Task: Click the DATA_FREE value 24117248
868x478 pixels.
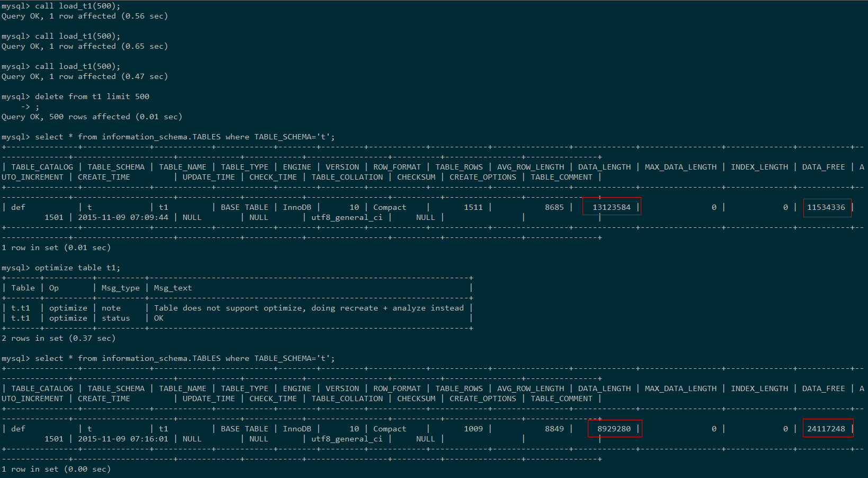Action: coord(826,429)
